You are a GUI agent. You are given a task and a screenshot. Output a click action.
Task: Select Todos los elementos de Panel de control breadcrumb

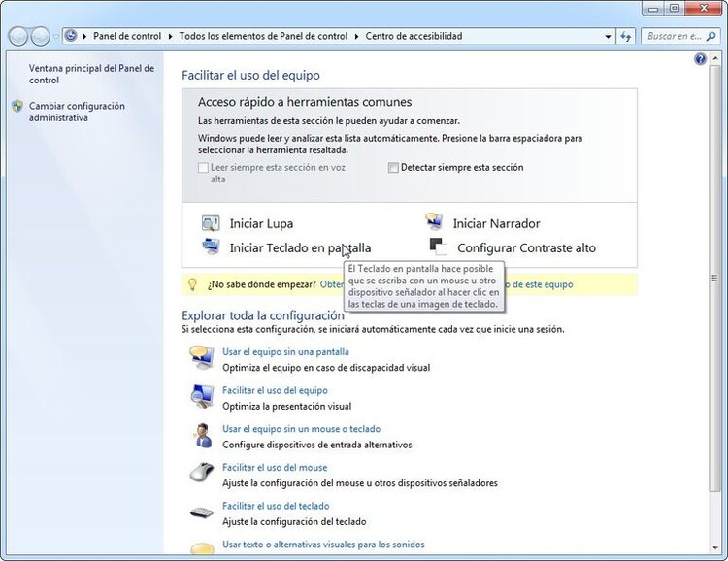pos(263,36)
